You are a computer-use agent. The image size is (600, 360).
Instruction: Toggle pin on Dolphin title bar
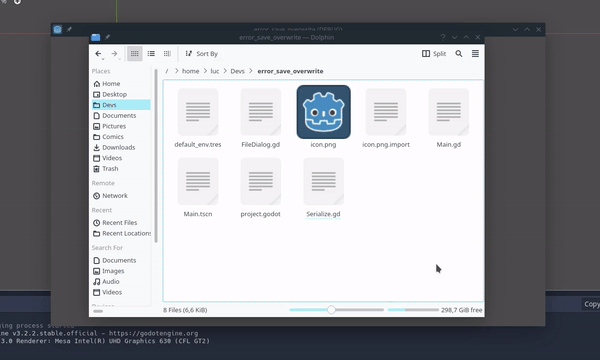click(x=107, y=37)
